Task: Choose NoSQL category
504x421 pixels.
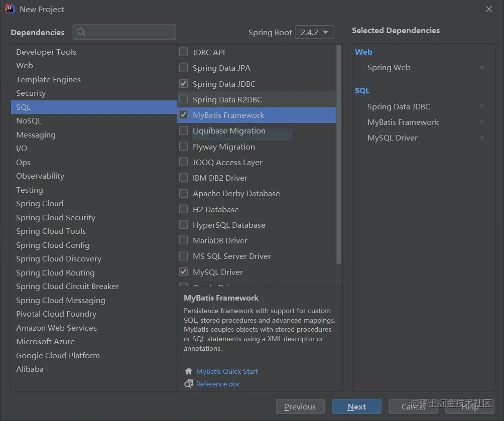Action: 93,121
